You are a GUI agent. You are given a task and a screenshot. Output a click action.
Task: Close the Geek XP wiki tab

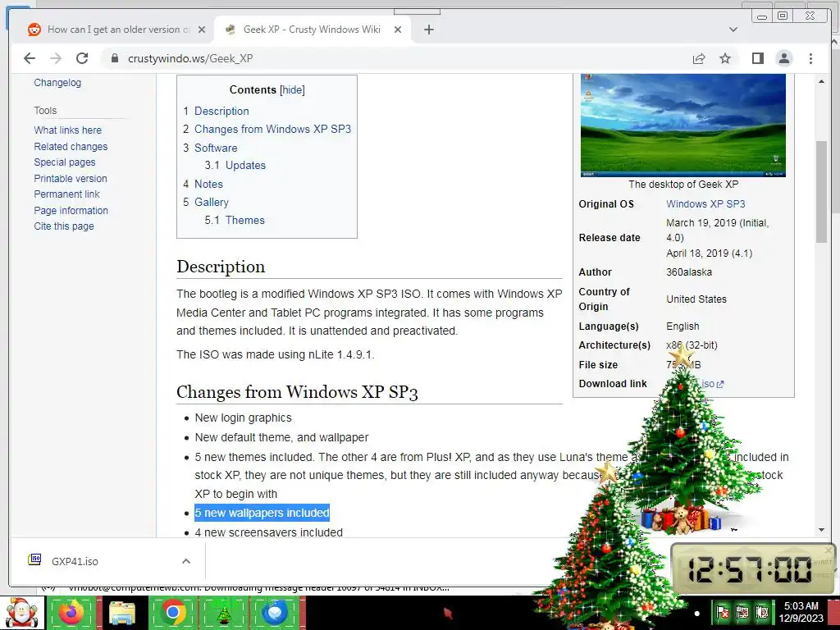[x=398, y=30]
